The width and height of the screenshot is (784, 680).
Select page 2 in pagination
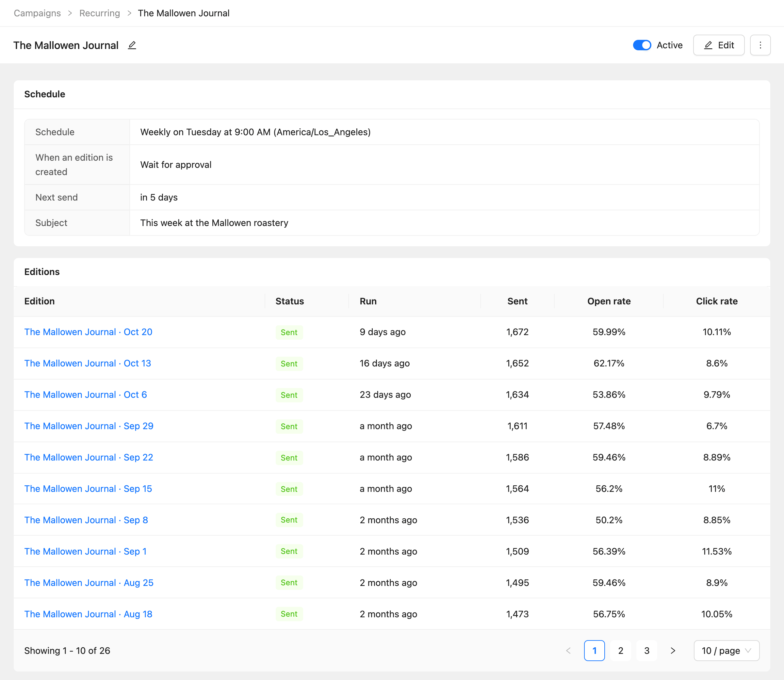[x=620, y=650]
